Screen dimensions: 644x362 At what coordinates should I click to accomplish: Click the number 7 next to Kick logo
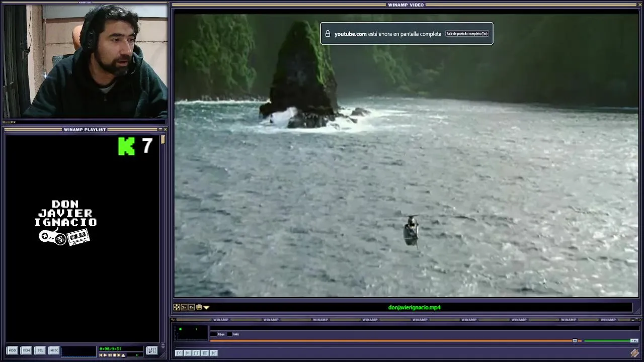click(x=147, y=146)
